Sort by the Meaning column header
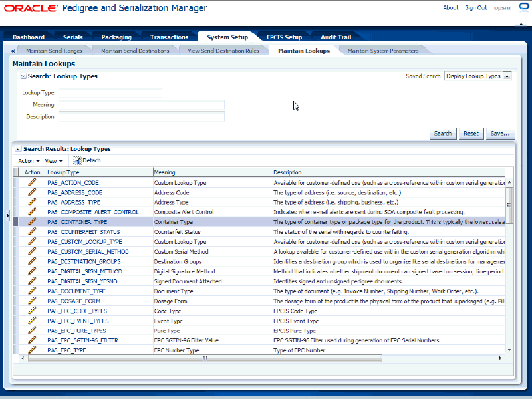This screenshot has width=532, height=399. tap(213, 172)
